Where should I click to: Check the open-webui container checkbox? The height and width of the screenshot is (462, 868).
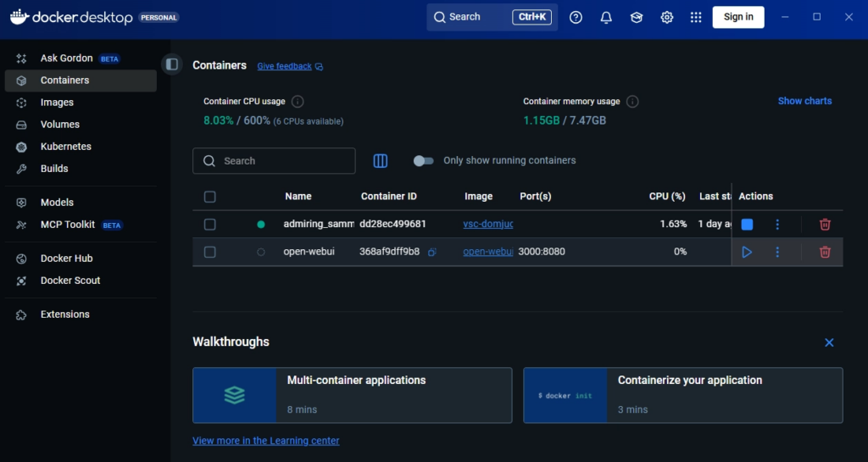(x=210, y=252)
